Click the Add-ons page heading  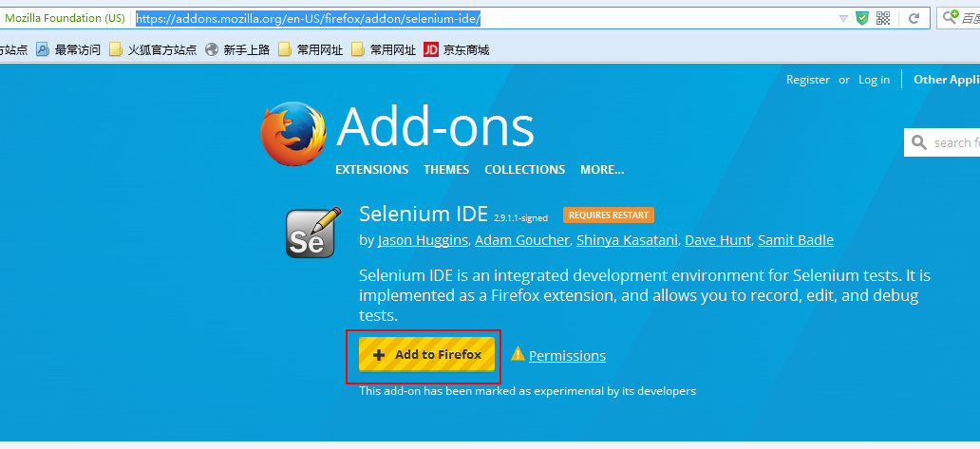(436, 129)
